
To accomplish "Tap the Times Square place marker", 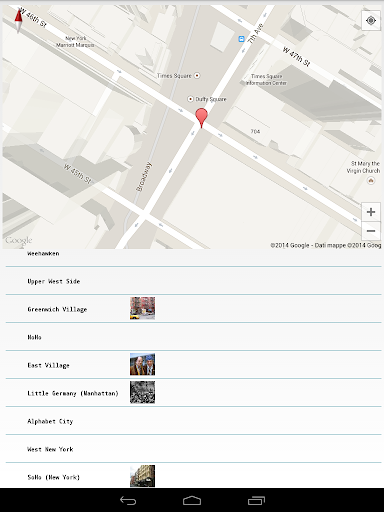I will (x=197, y=76).
